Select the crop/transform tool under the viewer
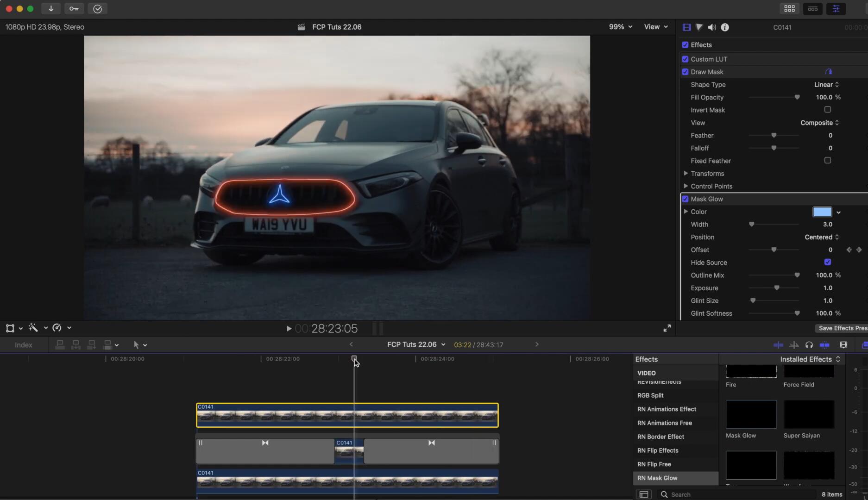Image resolution: width=868 pixels, height=500 pixels. tap(10, 328)
